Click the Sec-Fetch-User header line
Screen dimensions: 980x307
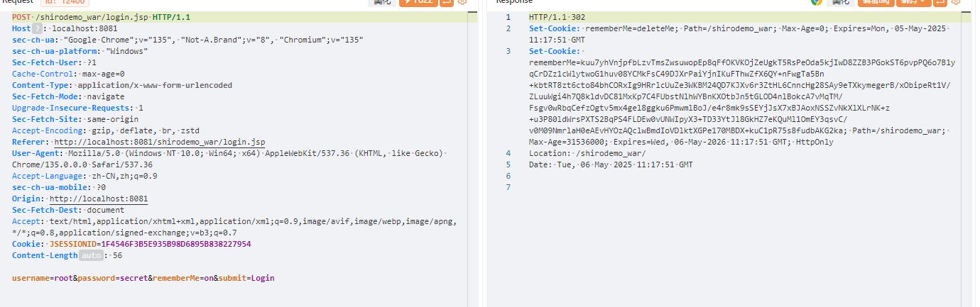54,62
